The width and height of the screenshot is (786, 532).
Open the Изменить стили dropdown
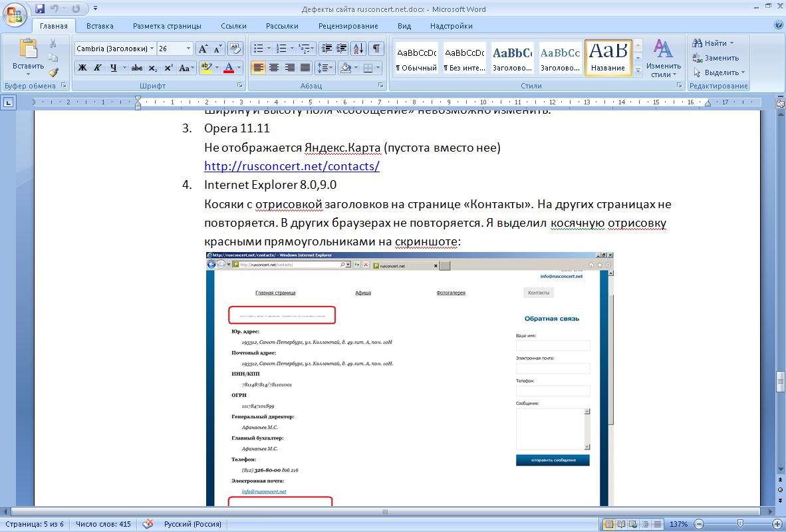(x=663, y=58)
